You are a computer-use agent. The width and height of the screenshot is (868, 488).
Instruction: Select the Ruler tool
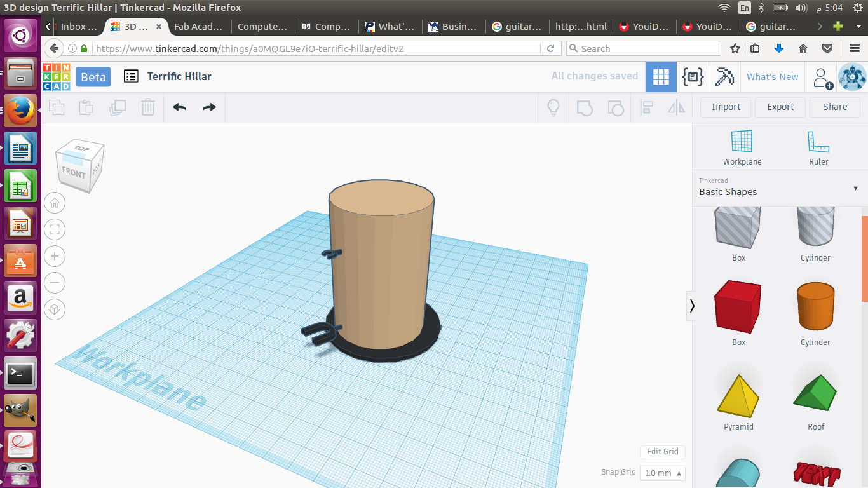[x=818, y=147]
